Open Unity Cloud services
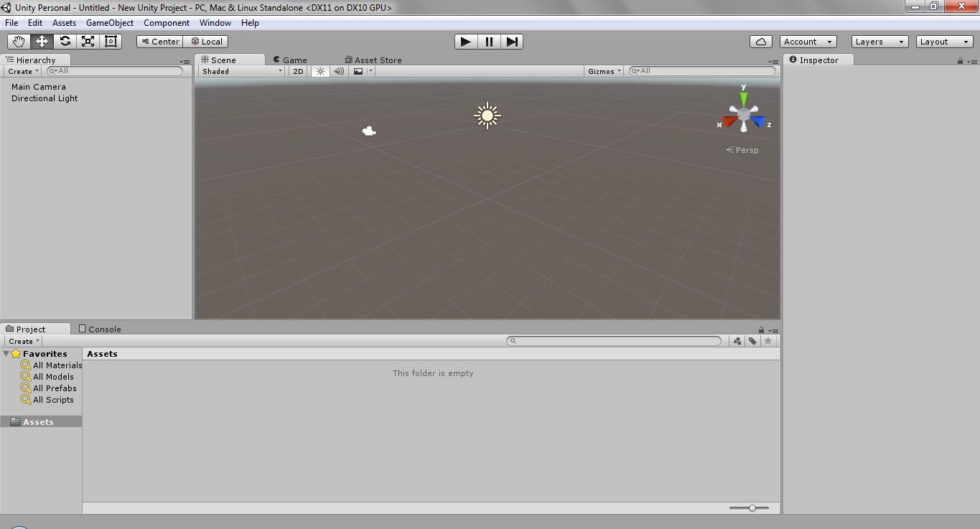 [760, 41]
